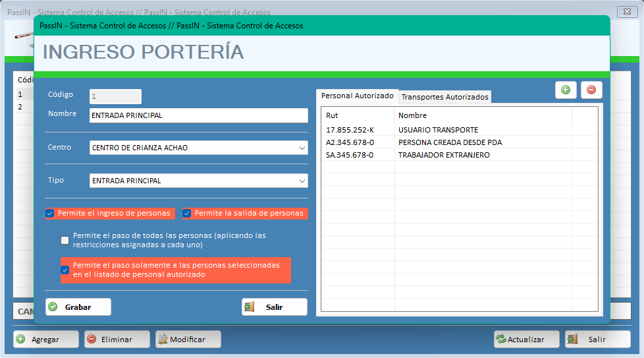Click the red remove authorized person icon
Image resolution: width=644 pixels, height=358 pixels.
591,90
